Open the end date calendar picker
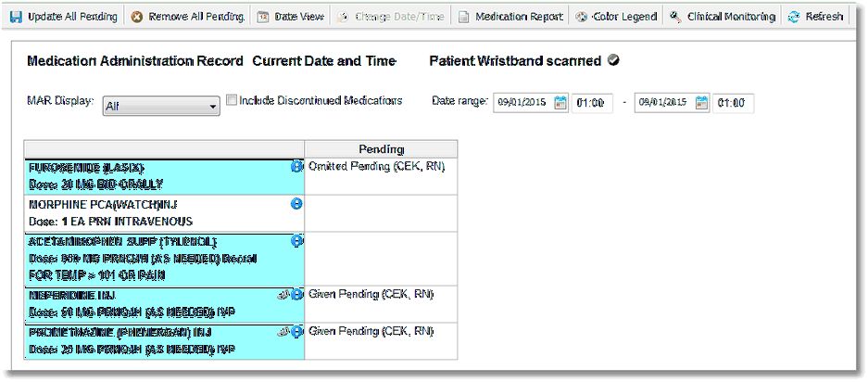This screenshot has width=868, height=382. (702, 103)
